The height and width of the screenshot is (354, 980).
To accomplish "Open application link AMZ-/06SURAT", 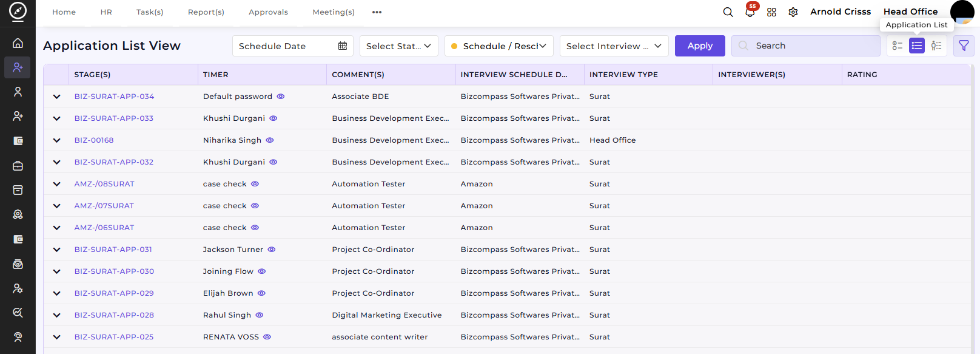I will (104, 228).
